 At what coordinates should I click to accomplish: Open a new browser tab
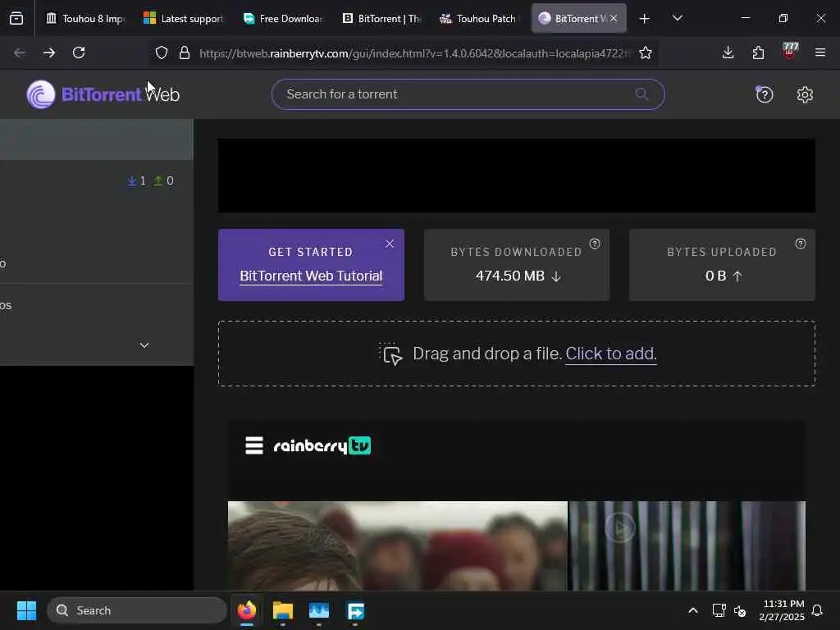(x=644, y=19)
